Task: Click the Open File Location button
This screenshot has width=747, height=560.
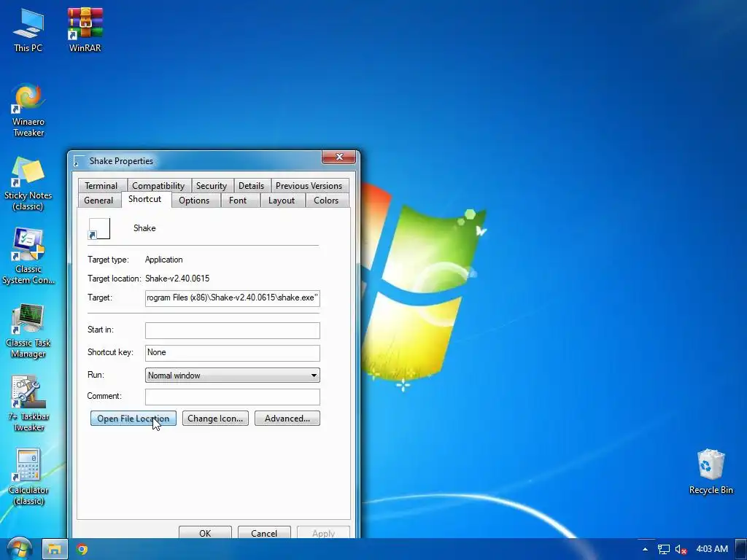Action: (x=133, y=419)
